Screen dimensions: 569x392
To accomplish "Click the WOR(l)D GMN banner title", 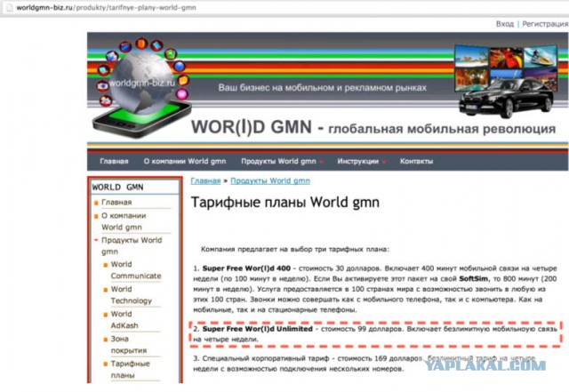I will point(251,127).
